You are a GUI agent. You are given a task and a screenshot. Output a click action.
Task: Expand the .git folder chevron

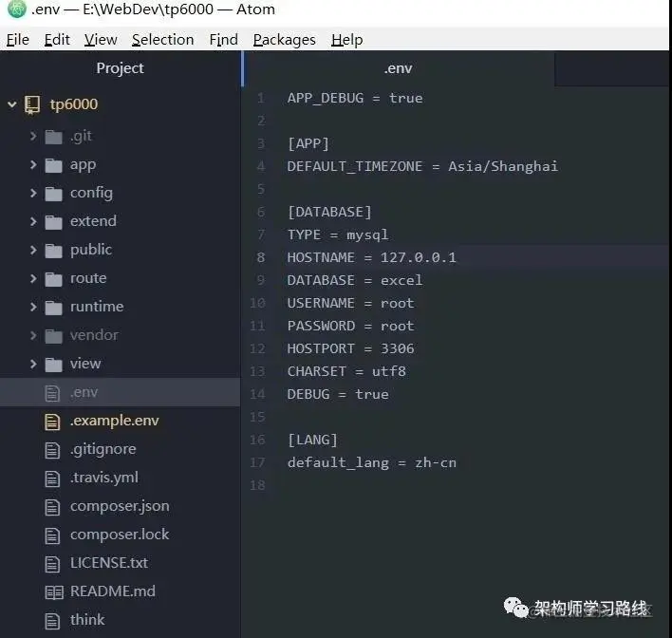(33, 136)
